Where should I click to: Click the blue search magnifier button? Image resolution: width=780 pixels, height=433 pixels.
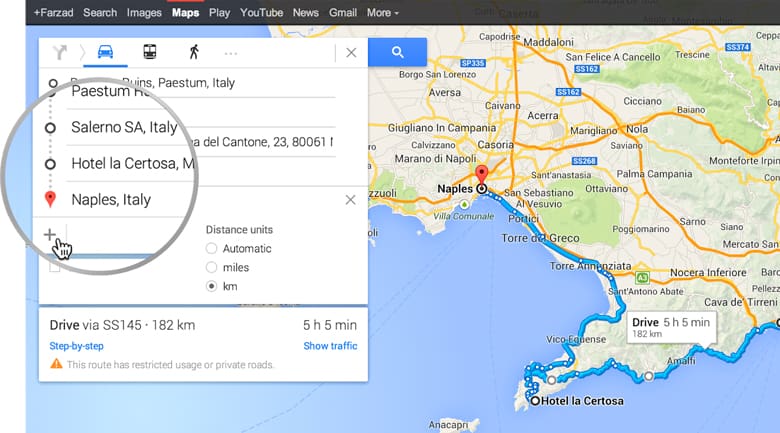tap(397, 53)
